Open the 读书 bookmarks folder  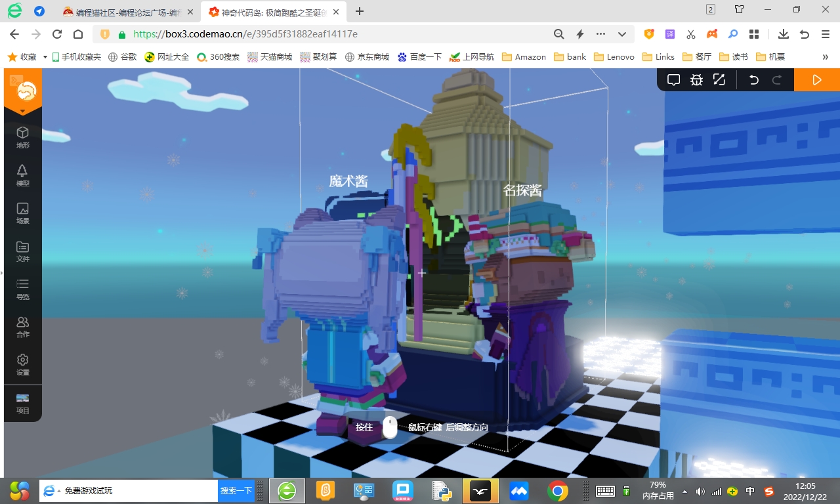click(734, 57)
